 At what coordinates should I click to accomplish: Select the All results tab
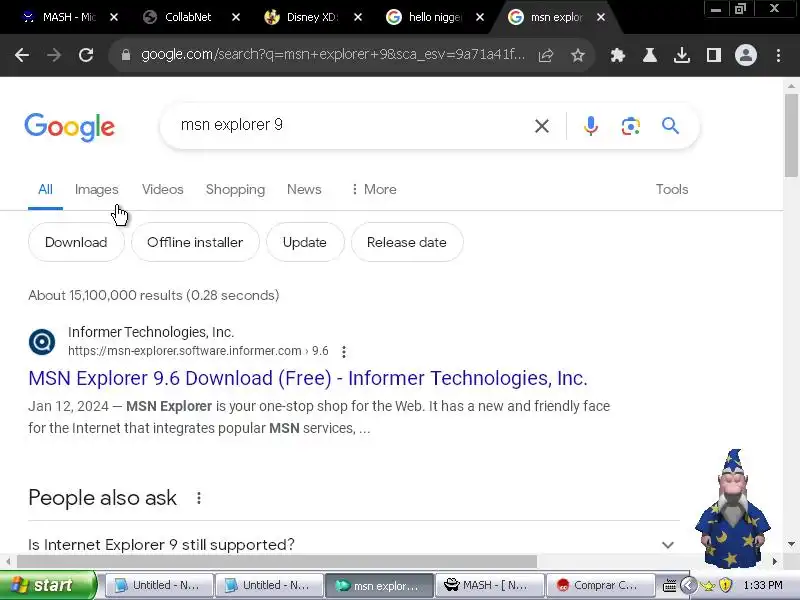click(45, 189)
